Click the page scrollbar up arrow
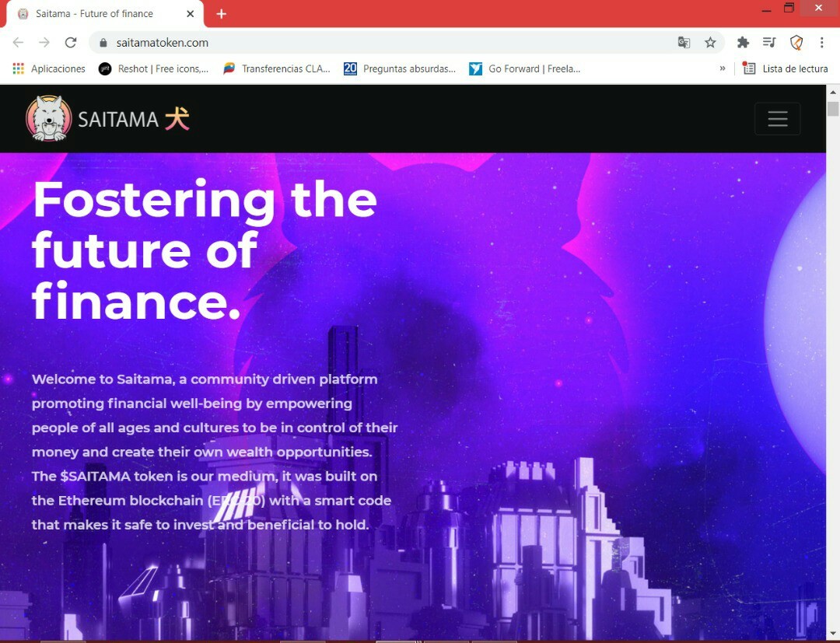 (x=833, y=92)
